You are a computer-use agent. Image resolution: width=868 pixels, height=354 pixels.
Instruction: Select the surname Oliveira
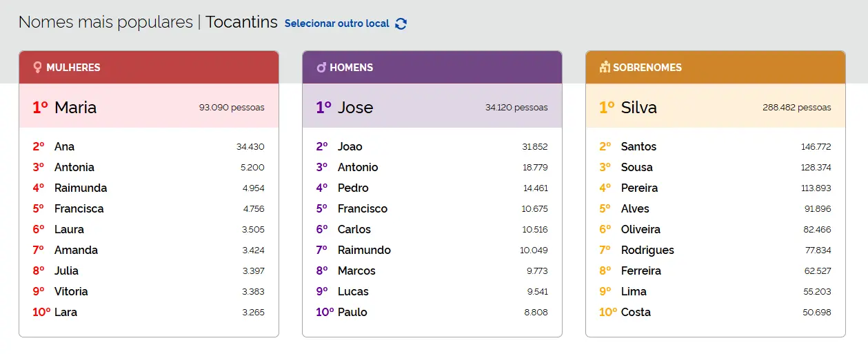click(640, 229)
